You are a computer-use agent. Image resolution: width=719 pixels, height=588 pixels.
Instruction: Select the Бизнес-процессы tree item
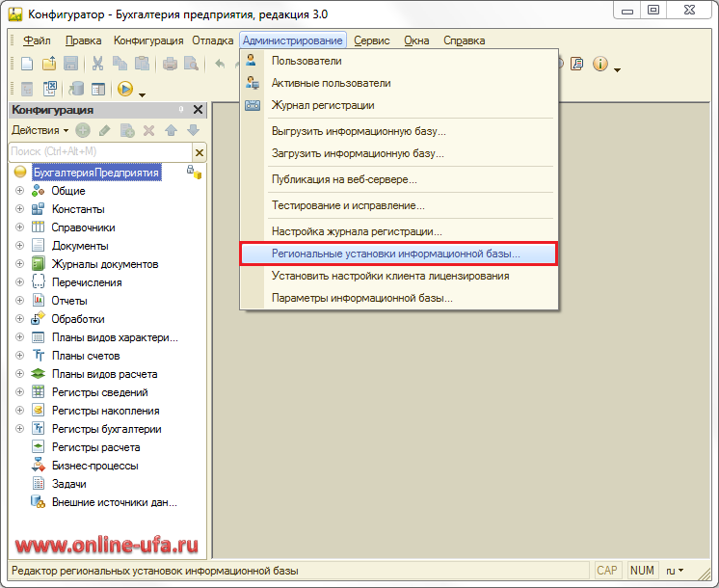[x=94, y=466]
